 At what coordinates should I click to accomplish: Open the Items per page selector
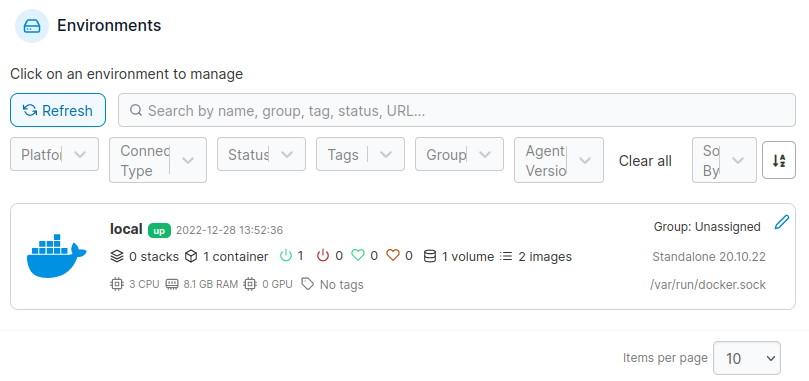point(747,358)
